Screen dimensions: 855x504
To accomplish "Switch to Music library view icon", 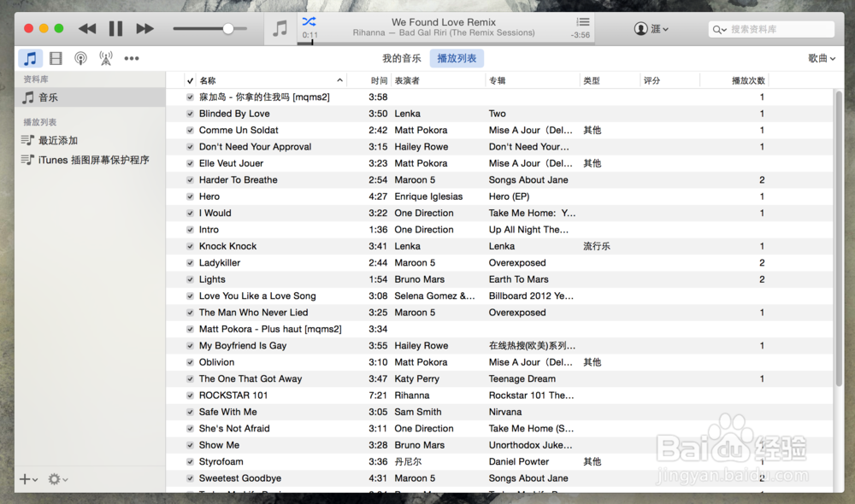I will 30,58.
